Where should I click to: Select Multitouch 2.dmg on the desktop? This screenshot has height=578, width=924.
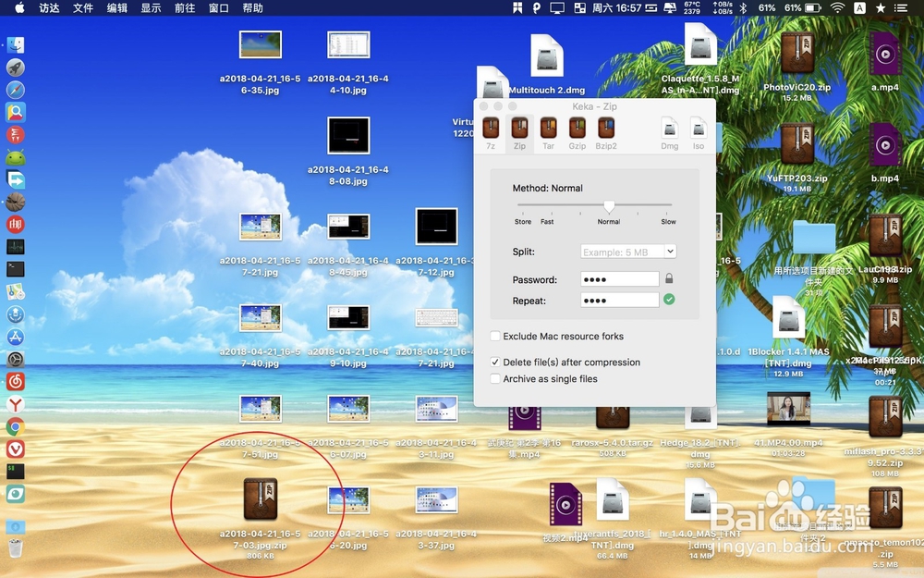click(x=547, y=56)
